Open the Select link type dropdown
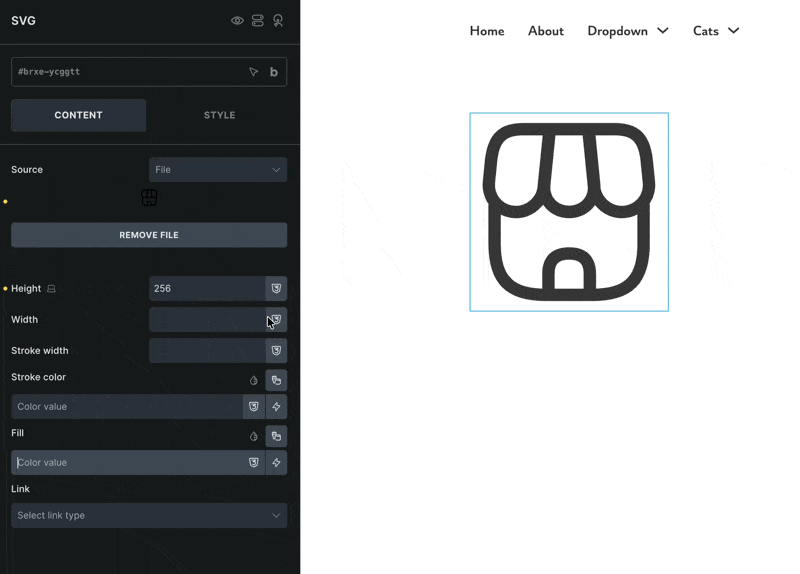Viewport: 800px width, 574px height. [x=149, y=515]
